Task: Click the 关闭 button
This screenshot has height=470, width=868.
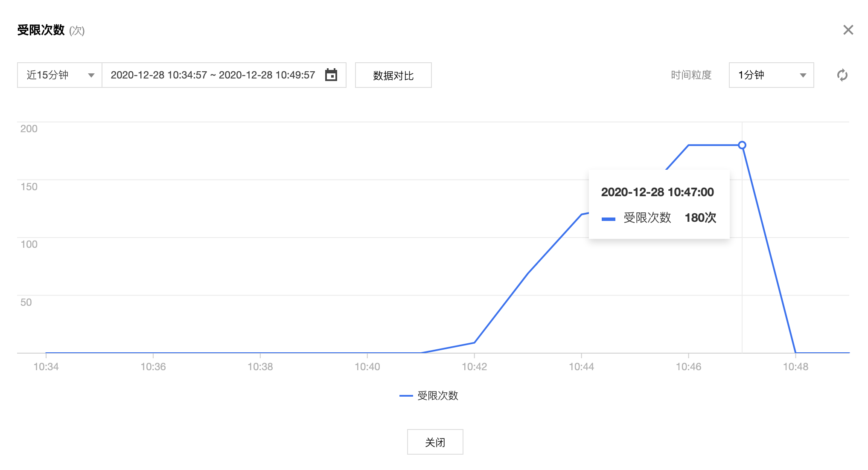Action: (435, 442)
